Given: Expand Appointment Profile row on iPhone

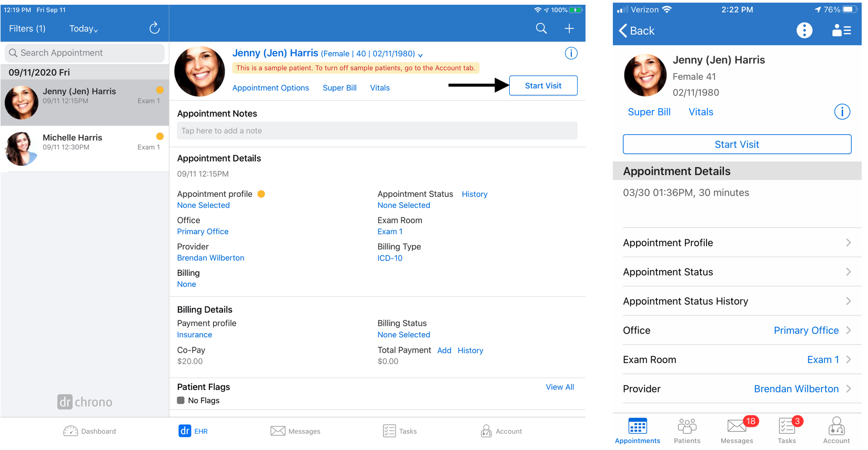Looking at the screenshot, I should point(737,243).
